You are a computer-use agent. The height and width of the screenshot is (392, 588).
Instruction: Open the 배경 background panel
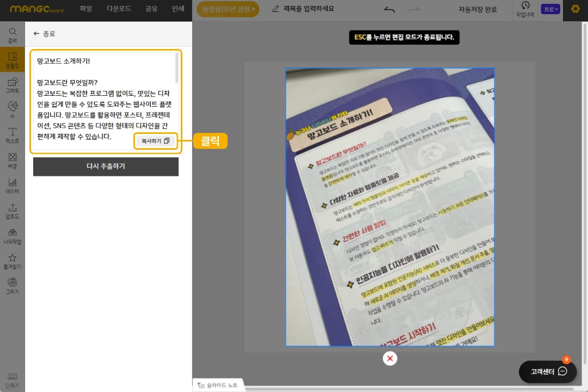coord(13,160)
